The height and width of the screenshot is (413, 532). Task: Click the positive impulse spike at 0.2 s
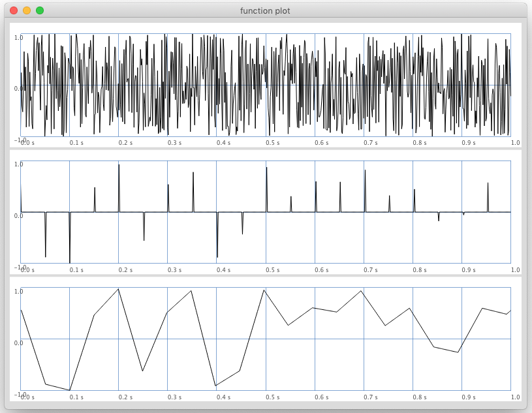[119, 188]
